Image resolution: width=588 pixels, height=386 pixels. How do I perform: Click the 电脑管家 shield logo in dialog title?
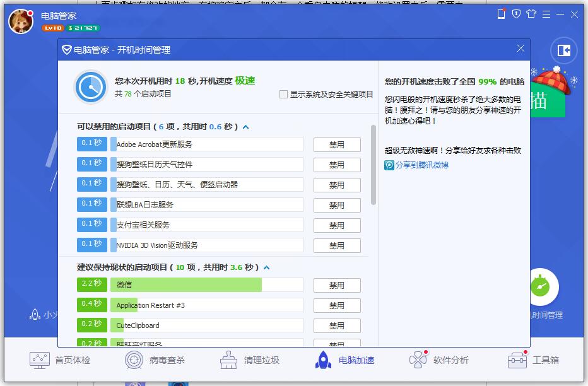coord(66,50)
